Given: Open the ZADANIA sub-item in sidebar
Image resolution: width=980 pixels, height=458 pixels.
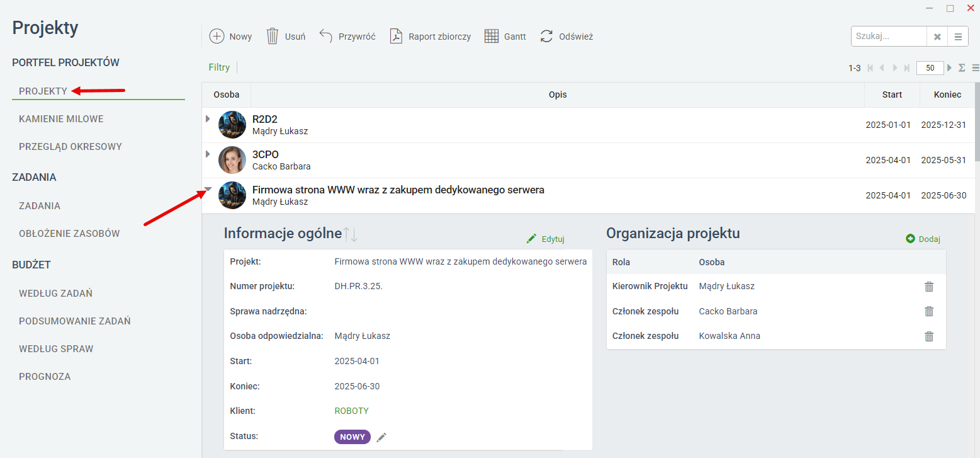Looking at the screenshot, I should pyautogui.click(x=40, y=206).
